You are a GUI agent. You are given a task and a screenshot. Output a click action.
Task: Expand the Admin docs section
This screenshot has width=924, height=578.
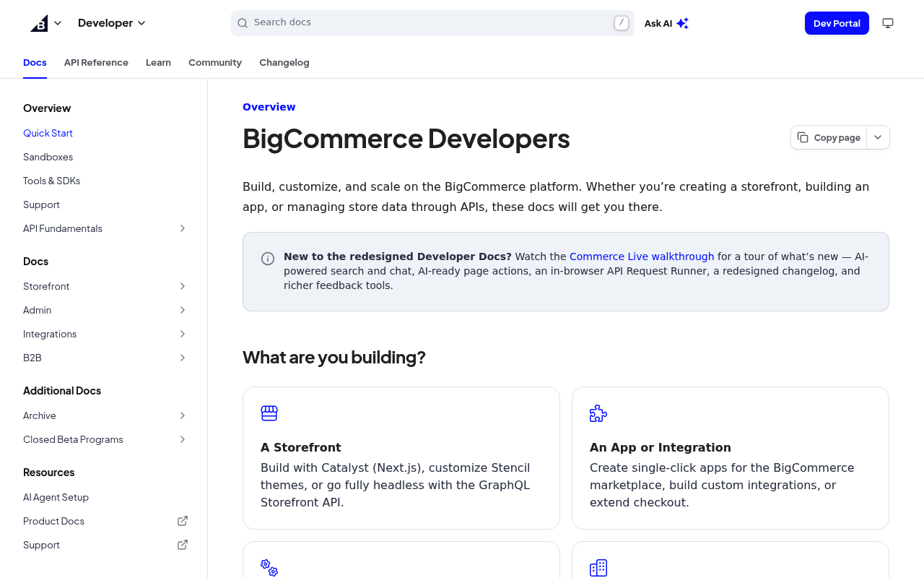[x=183, y=310]
